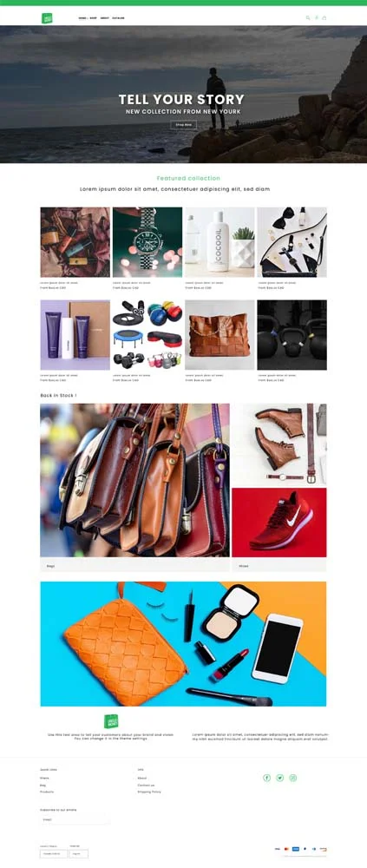Select the Catalog menu item
The height and width of the screenshot is (868, 367).
[119, 18]
